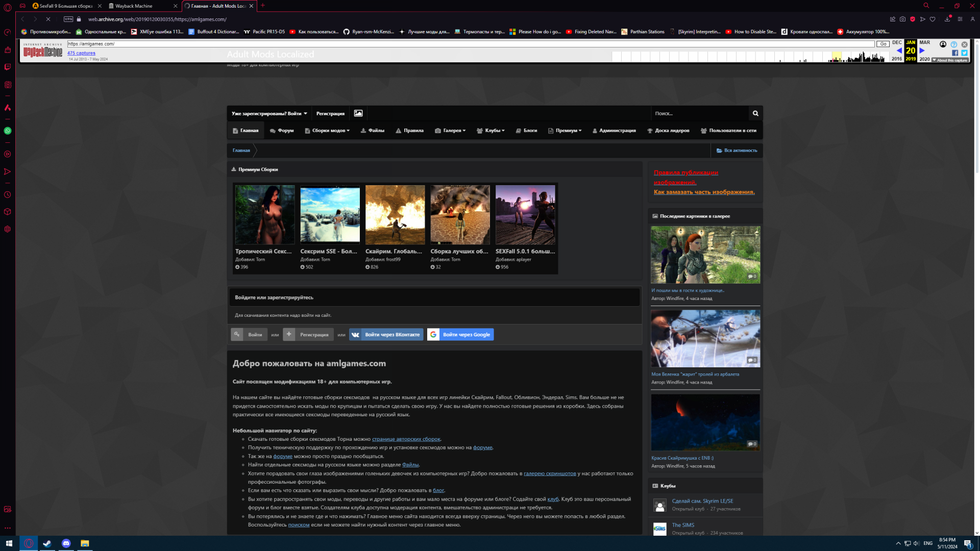Expand 'About this capture' panel
This screenshot has height=551, width=980.
coord(950,60)
